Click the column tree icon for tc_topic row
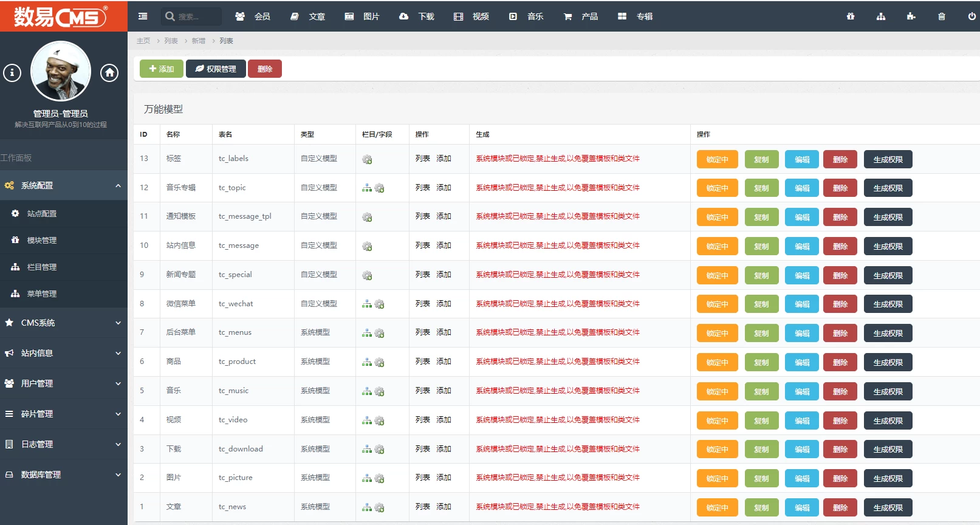Image resolution: width=980 pixels, height=525 pixels. click(x=367, y=188)
